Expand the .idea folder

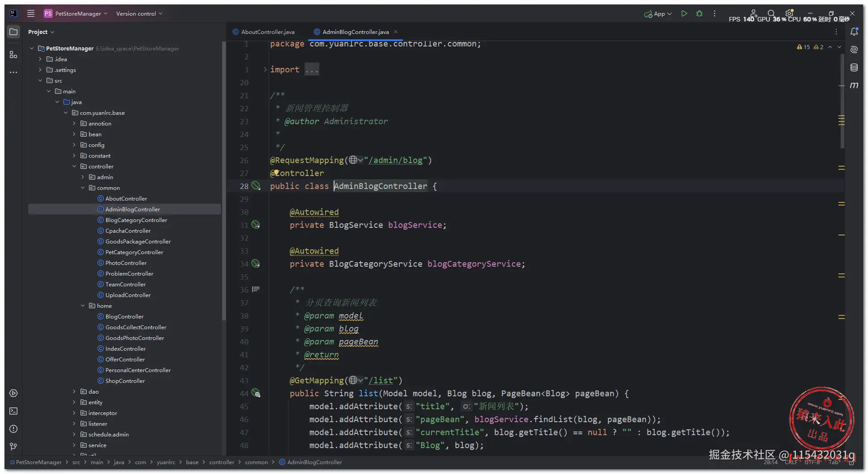click(x=40, y=59)
